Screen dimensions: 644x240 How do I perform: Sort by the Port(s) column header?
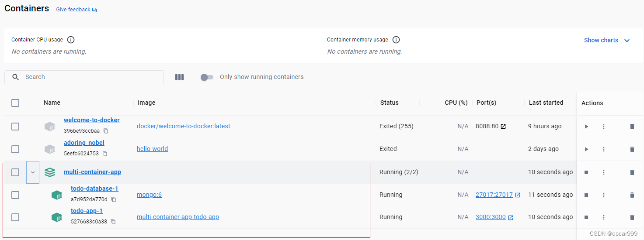click(486, 103)
